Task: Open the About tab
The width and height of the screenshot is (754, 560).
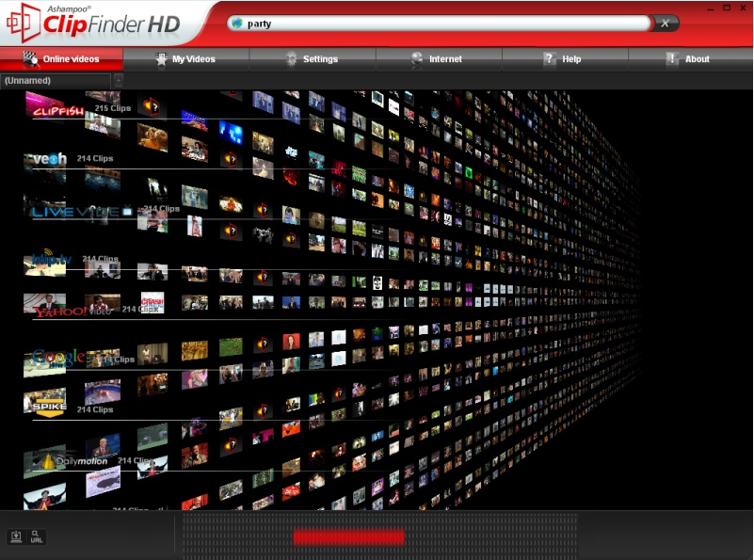Action: [x=691, y=59]
